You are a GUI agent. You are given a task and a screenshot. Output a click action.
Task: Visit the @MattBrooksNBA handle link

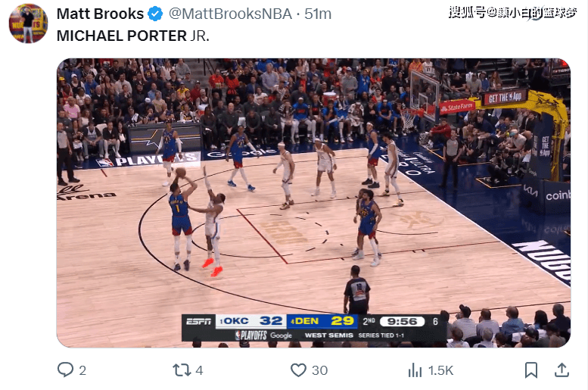click(230, 14)
